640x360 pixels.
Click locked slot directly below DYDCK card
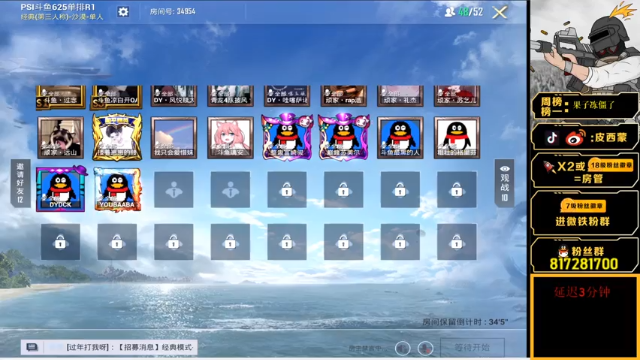(x=60, y=242)
